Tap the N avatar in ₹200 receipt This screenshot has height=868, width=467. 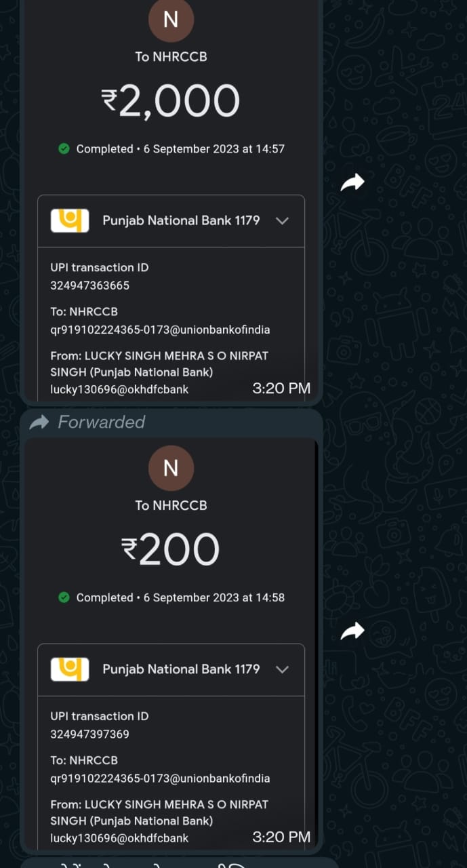171,468
